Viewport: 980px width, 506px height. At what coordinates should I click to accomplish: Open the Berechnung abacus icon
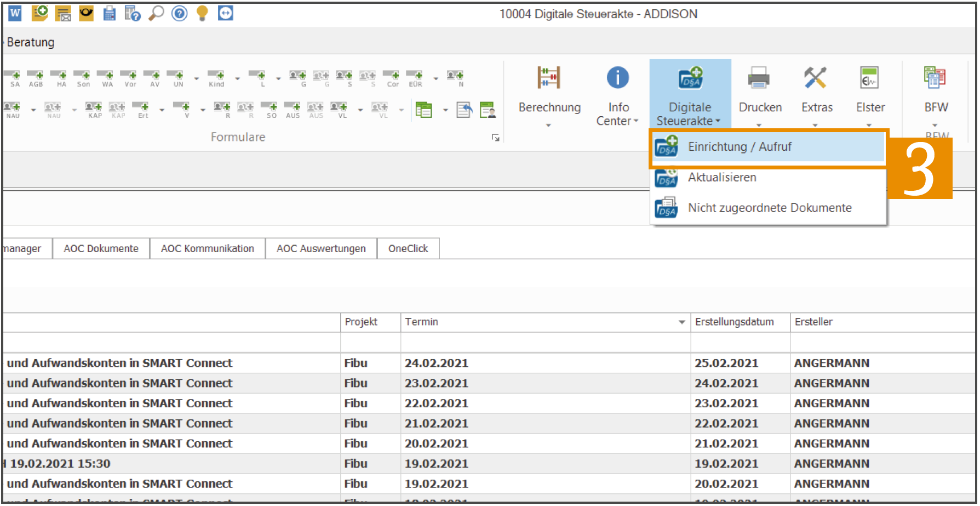pyautogui.click(x=549, y=78)
